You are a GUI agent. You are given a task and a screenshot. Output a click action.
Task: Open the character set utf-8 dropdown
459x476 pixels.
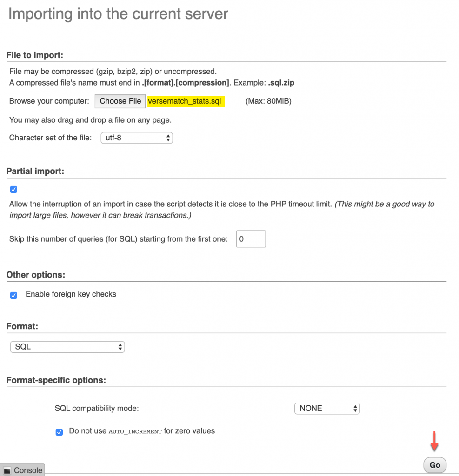coord(137,138)
